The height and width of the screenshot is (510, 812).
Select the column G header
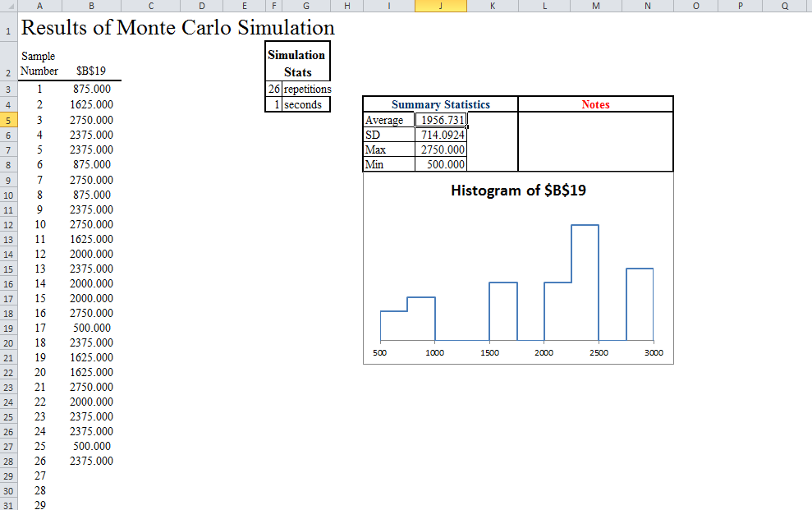(306, 6)
